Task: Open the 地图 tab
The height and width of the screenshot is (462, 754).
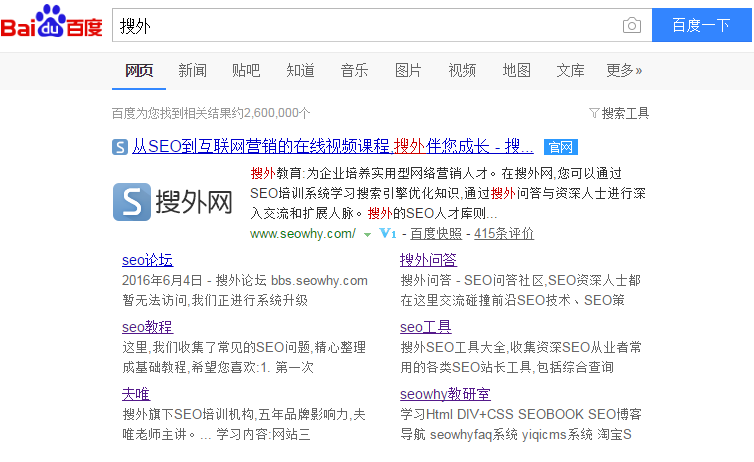Action: coord(516,71)
